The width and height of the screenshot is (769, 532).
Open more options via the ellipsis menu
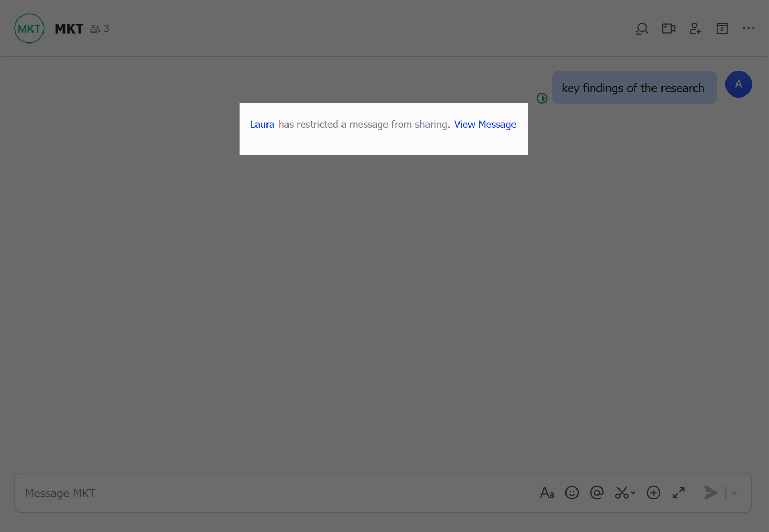pyautogui.click(x=749, y=28)
